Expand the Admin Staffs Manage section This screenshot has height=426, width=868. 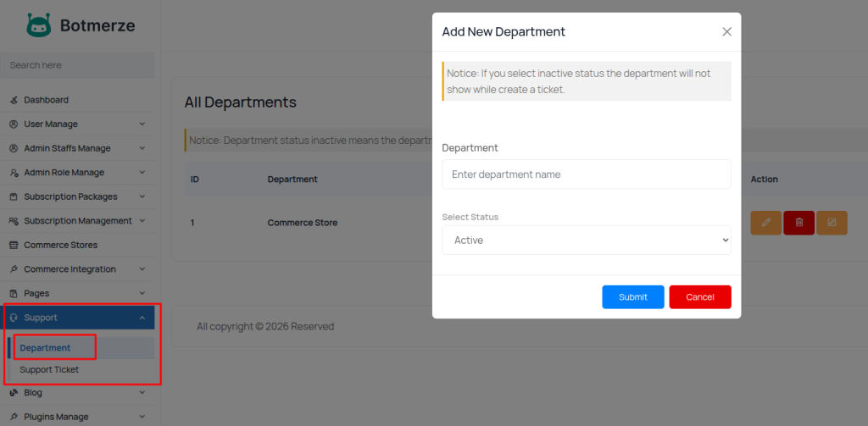[x=142, y=148]
